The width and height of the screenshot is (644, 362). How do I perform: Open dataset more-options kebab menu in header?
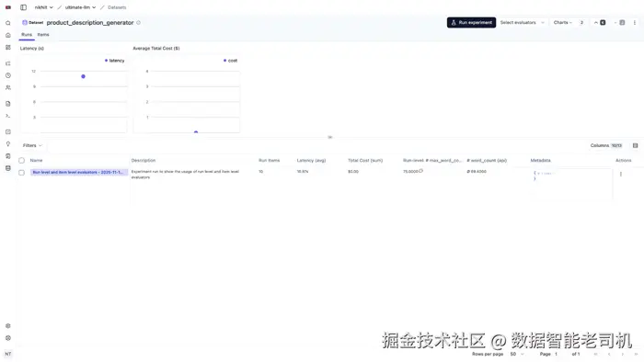[x=635, y=23]
